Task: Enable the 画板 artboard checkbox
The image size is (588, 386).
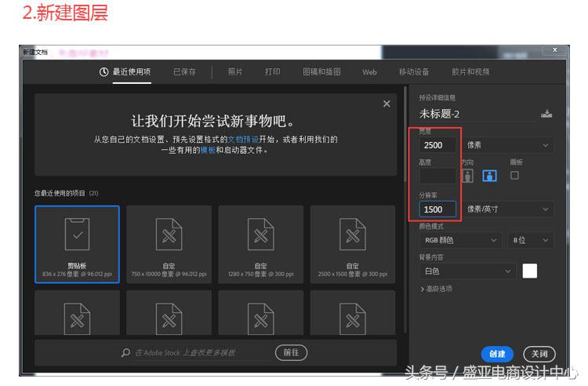Action: (x=514, y=175)
